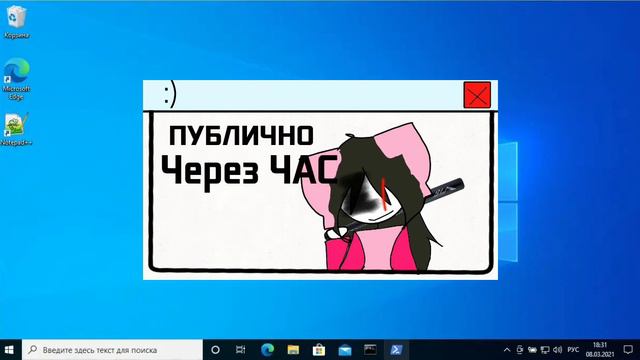Click the cartoon character image in popup

pyautogui.click(x=384, y=198)
